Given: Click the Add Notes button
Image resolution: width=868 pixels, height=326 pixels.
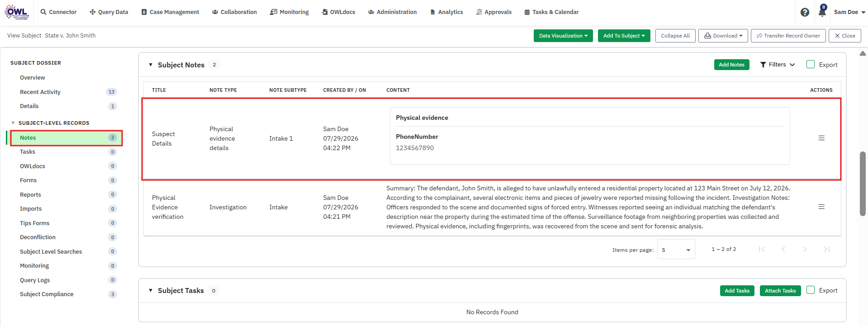Looking at the screenshot, I should click(x=731, y=65).
